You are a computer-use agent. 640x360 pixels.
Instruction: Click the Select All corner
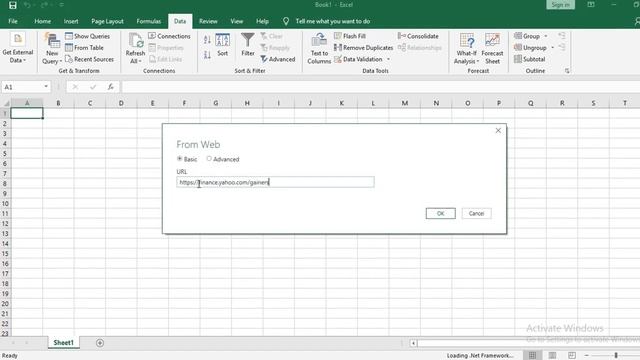tap(6, 103)
